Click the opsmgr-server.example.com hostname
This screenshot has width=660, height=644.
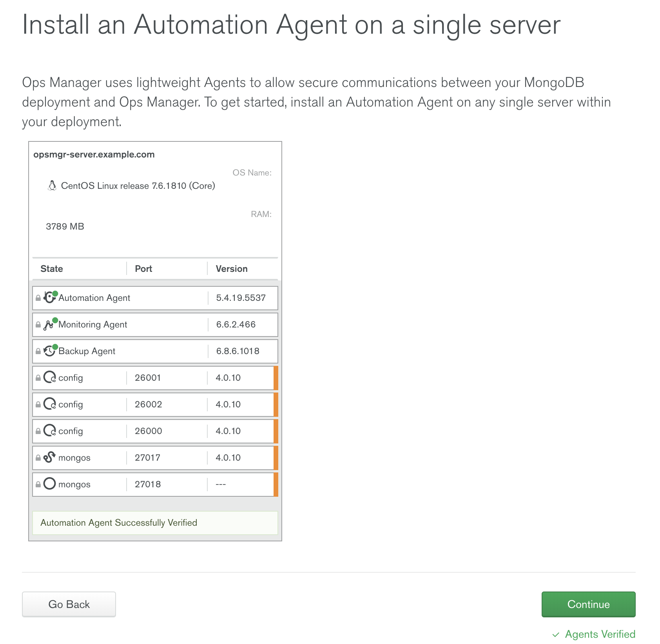click(94, 154)
